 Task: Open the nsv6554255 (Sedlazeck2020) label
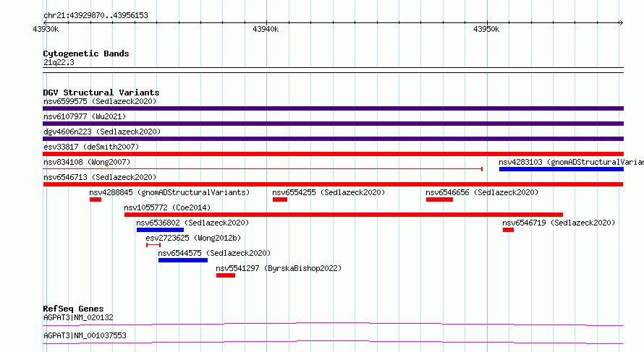point(329,192)
